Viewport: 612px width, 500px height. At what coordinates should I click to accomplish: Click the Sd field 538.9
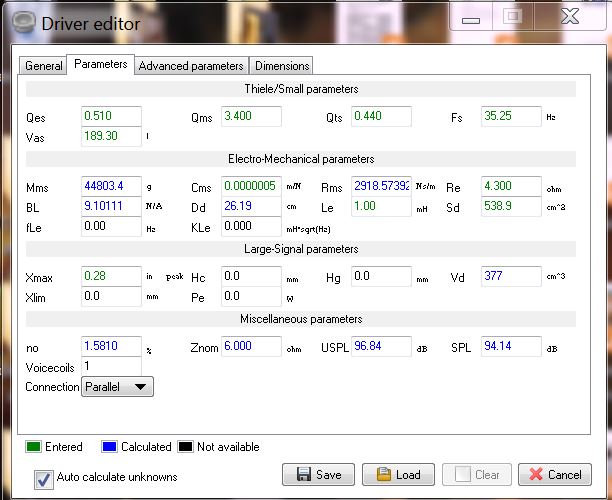pos(511,206)
